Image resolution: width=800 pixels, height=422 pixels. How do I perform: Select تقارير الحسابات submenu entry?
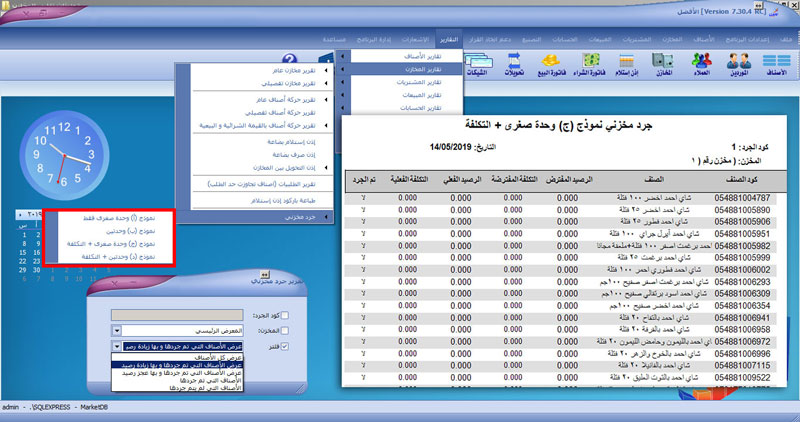[401, 108]
